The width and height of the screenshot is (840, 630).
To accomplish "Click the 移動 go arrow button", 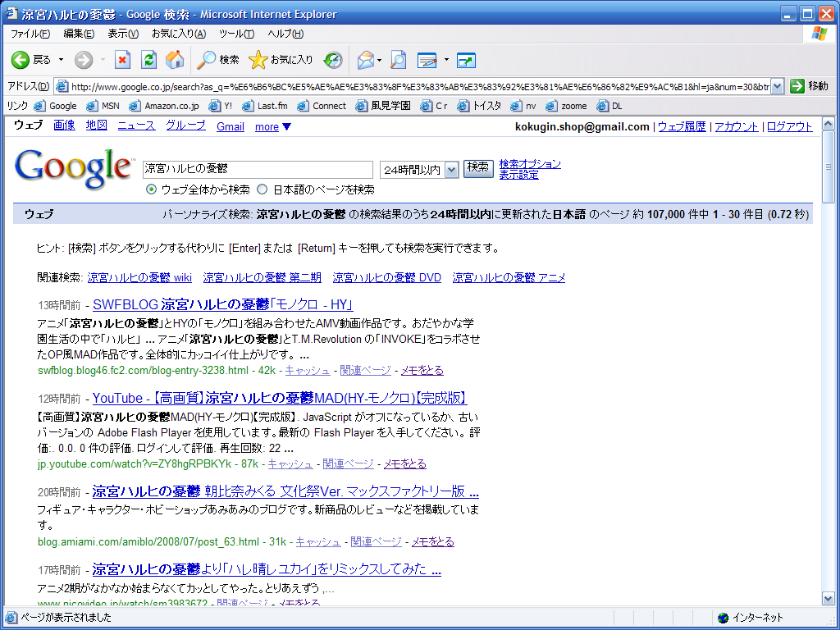I will click(x=809, y=85).
